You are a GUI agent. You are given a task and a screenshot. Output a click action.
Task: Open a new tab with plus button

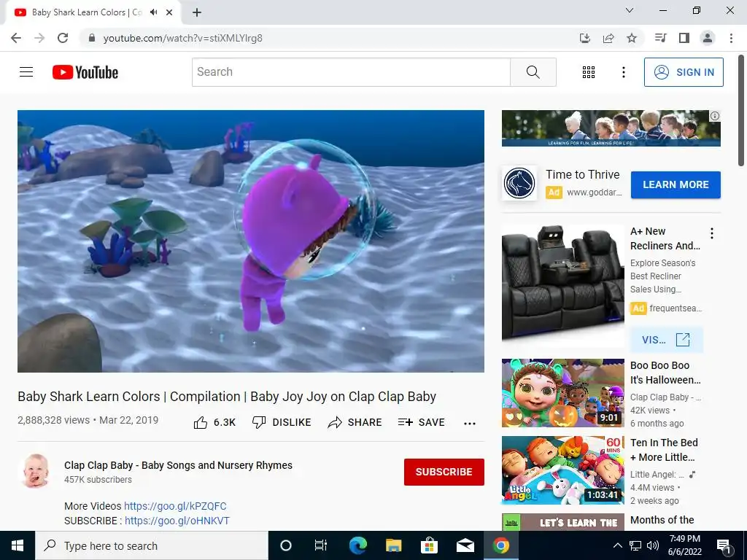197,12
